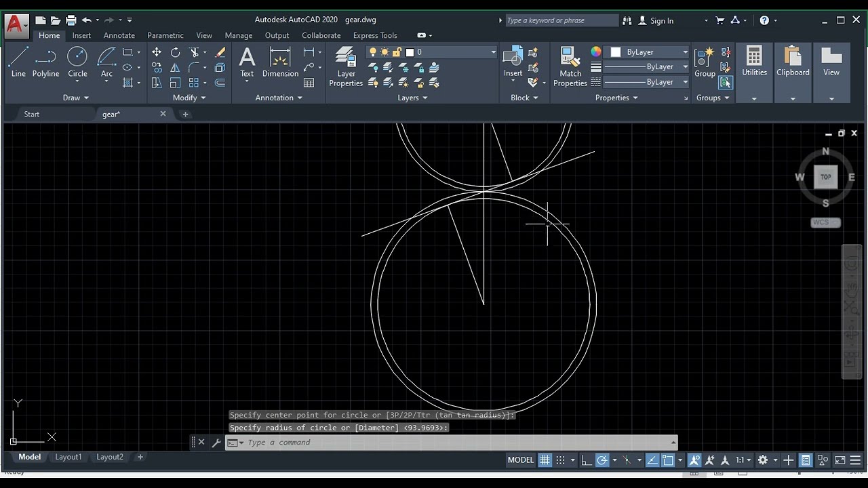868x488 pixels.
Task: Select the Scale tool
Action: click(176, 83)
